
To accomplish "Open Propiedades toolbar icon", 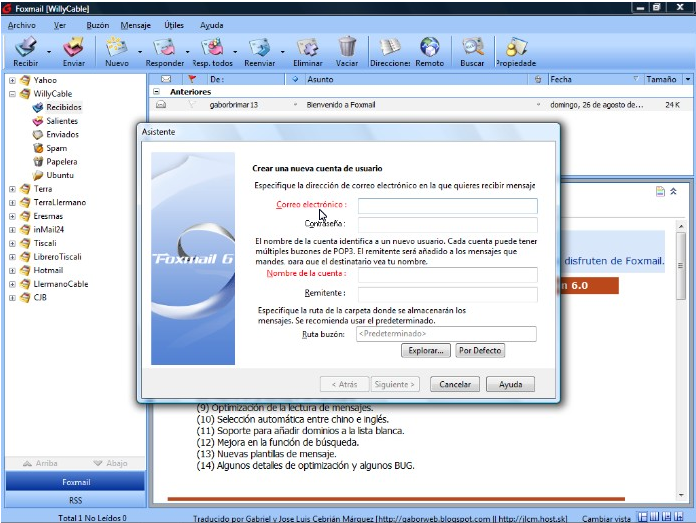I will point(516,47).
